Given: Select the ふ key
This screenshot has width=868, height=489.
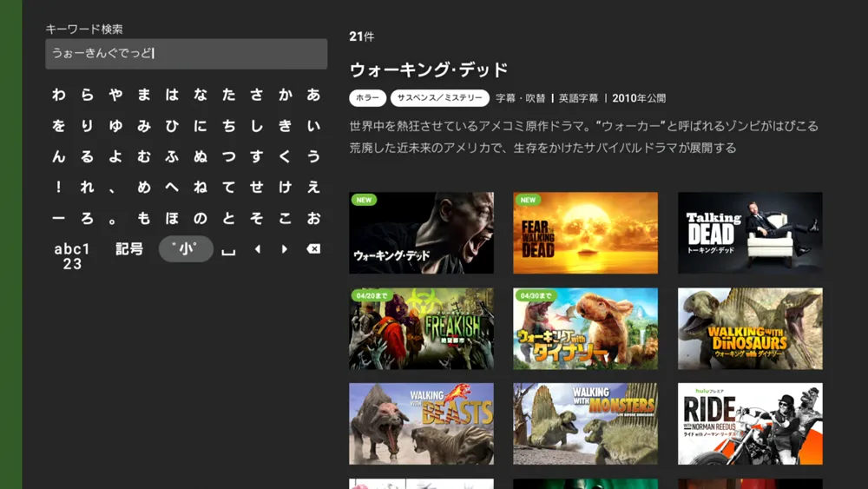Looking at the screenshot, I should [x=172, y=156].
